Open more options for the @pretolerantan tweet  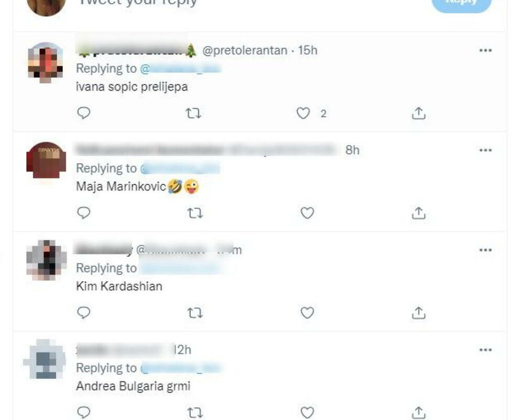[485, 50]
